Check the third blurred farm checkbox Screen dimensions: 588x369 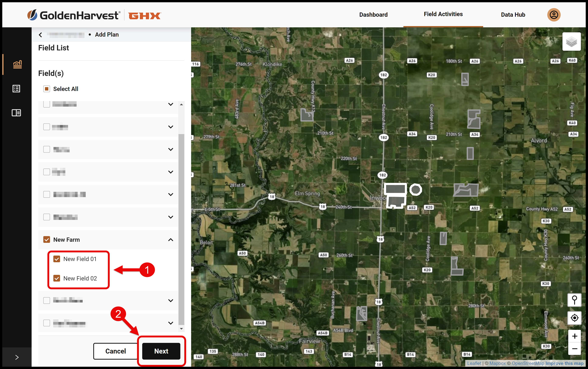coord(47,149)
